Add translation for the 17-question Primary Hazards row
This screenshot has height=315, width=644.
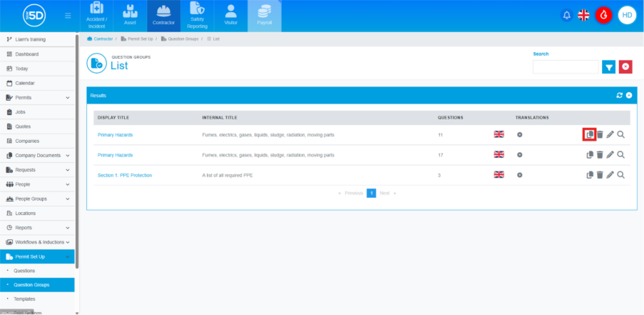click(520, 154)
